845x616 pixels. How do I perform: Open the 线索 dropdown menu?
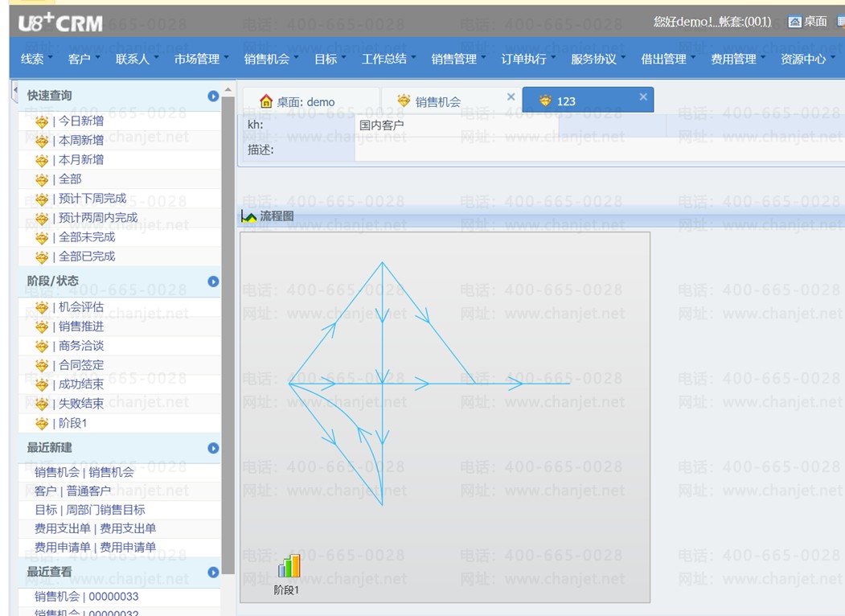pyautogui.click(x=37, y=59)
